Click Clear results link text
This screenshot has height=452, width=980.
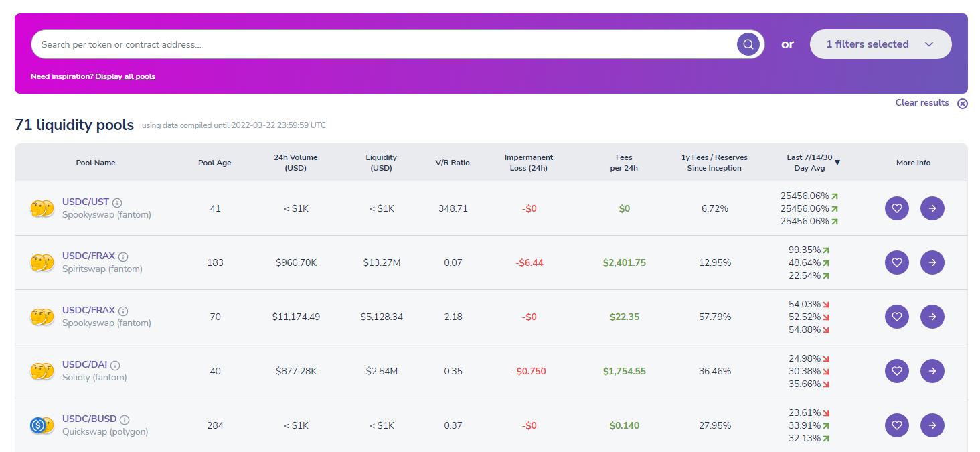922,102
